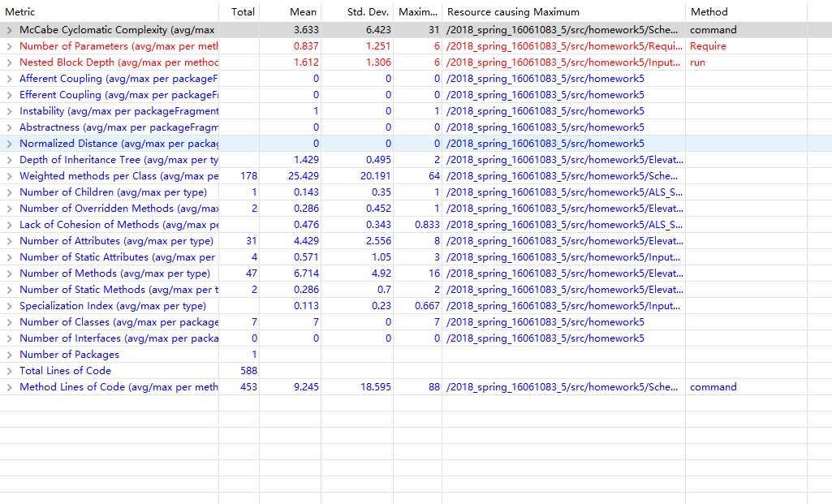Sort by the Std. Dev. column header
This screenshot has width=832, height=504.
click(x=357, y=11)
